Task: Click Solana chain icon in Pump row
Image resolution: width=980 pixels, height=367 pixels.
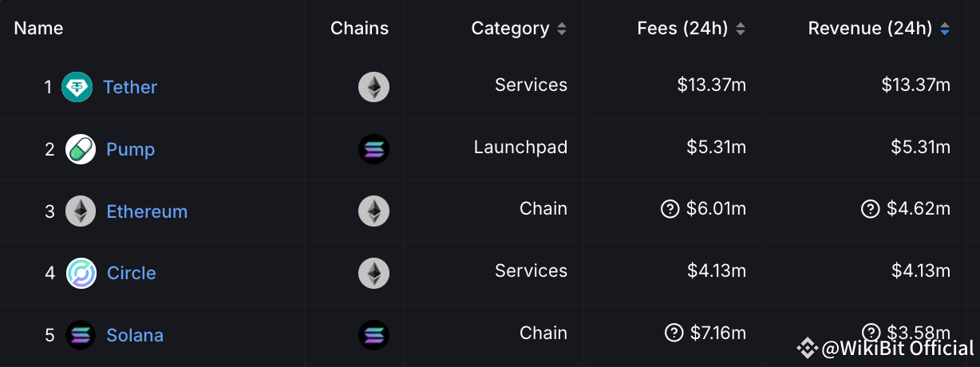Action: pos(373,149)
